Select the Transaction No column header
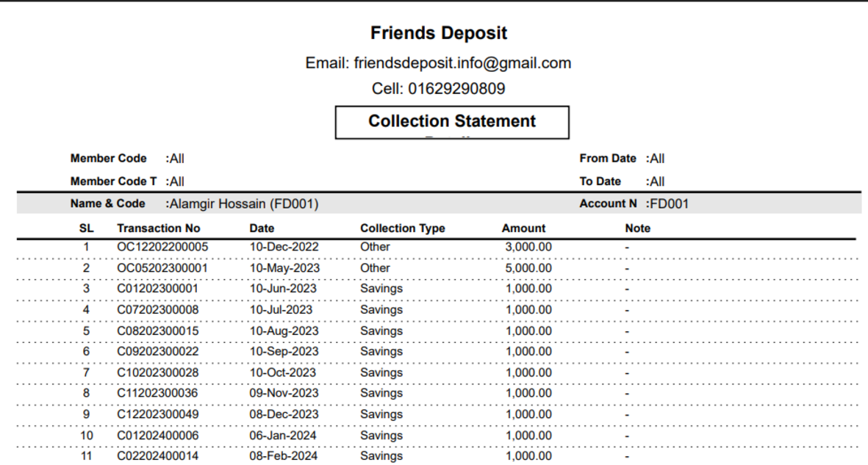Screen dimensions: 868x465 (158, 228)
